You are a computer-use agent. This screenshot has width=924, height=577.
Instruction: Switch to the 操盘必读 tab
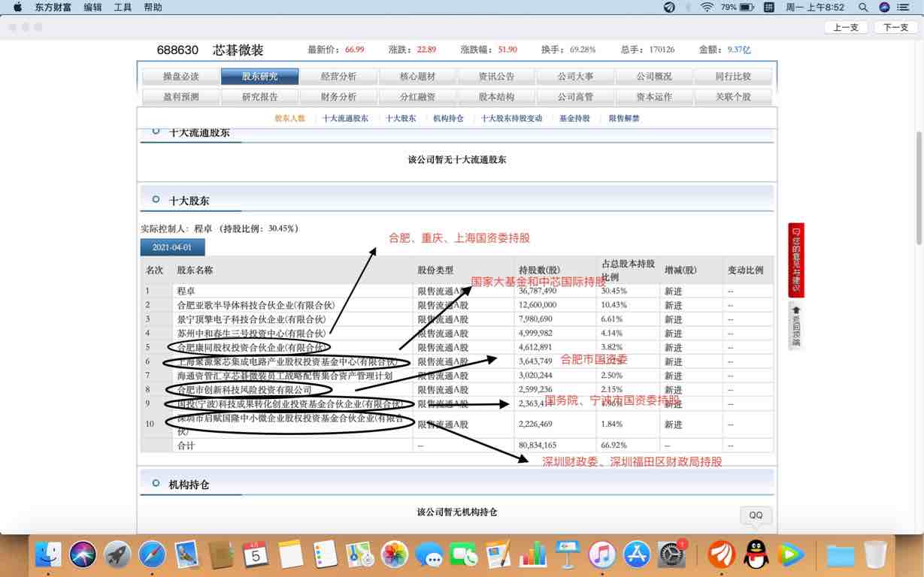click(x=180, y=77)
